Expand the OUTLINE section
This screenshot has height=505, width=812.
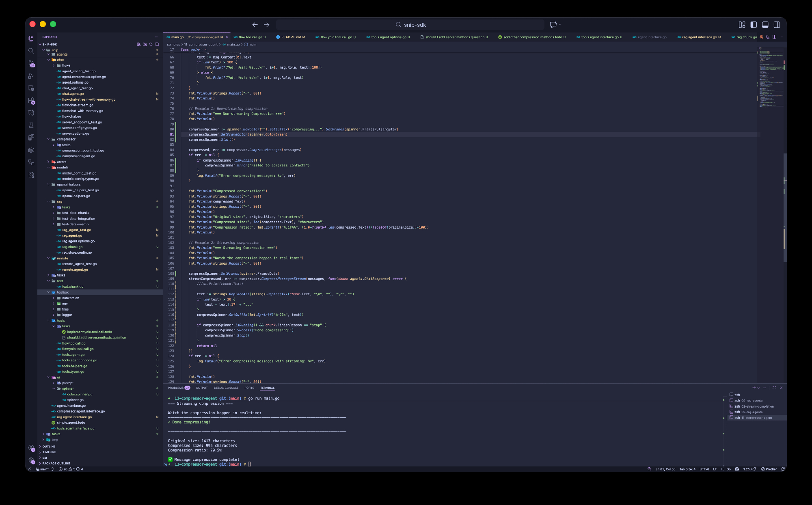coord(49,447)
